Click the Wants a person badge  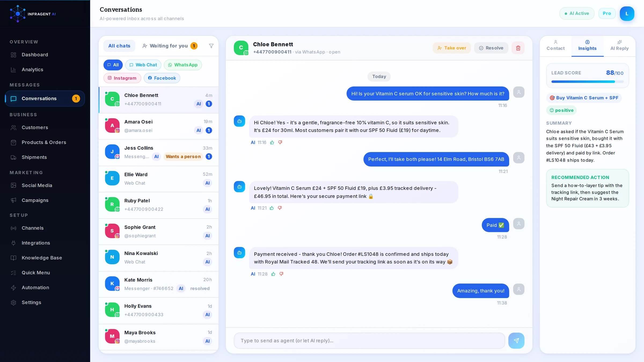click(x=183, y=157)
